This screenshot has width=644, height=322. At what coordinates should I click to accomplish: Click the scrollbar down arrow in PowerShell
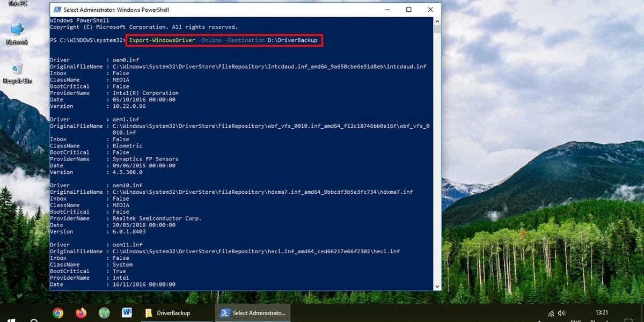[437, 286]
